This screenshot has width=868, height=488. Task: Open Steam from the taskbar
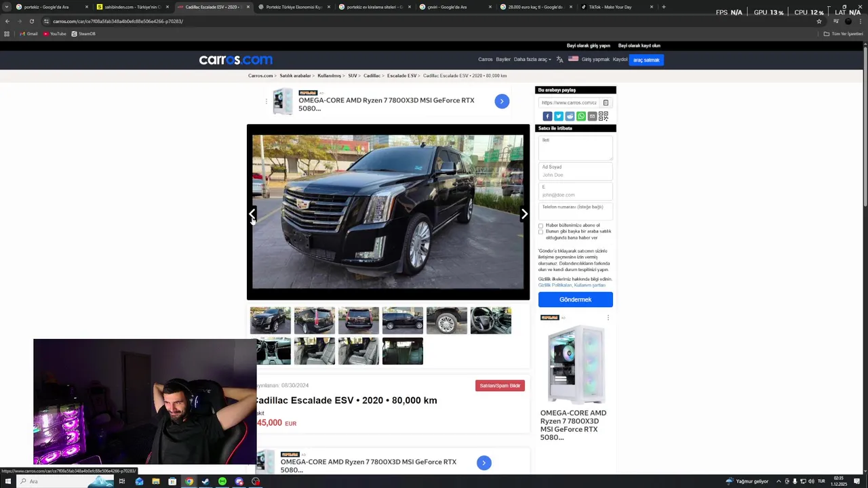coord(205,481)
